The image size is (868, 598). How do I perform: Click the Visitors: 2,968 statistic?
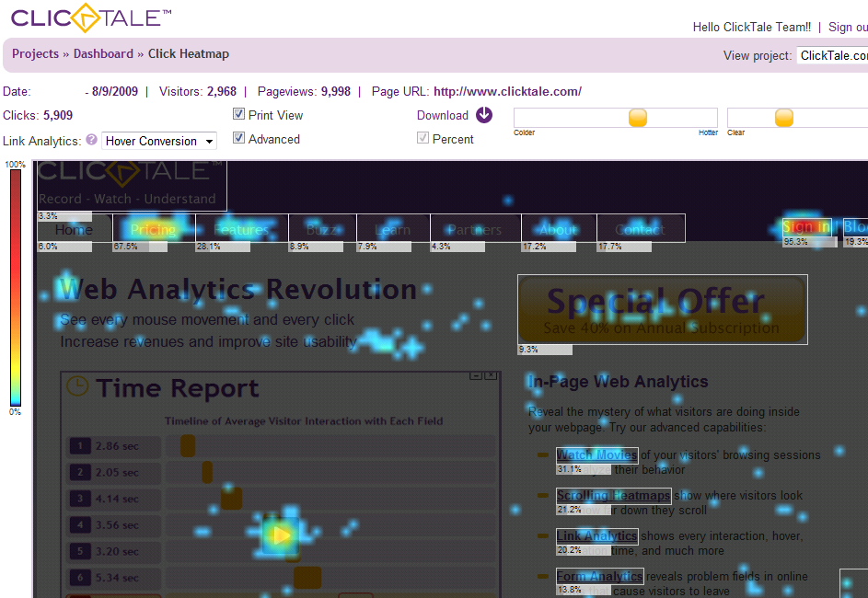click(198, 92)
